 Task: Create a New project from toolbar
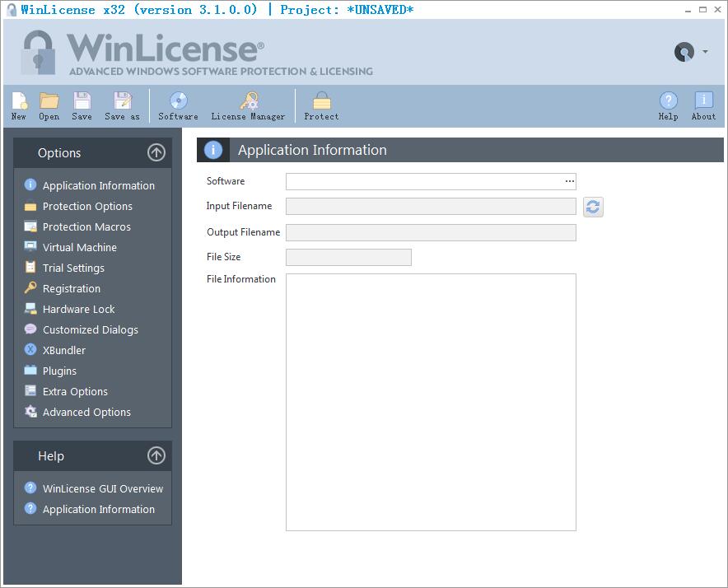click(x=19, y=106)
